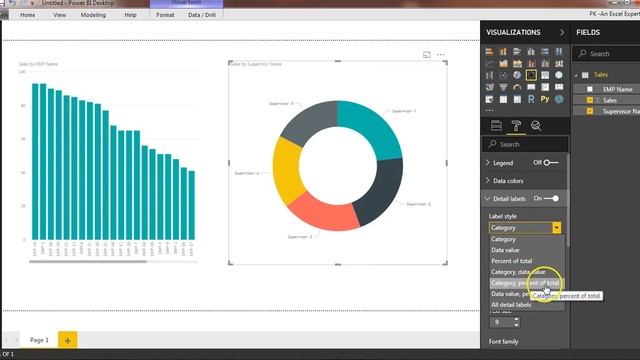Open the Help ribbon tab

click(x=130, y=15)
